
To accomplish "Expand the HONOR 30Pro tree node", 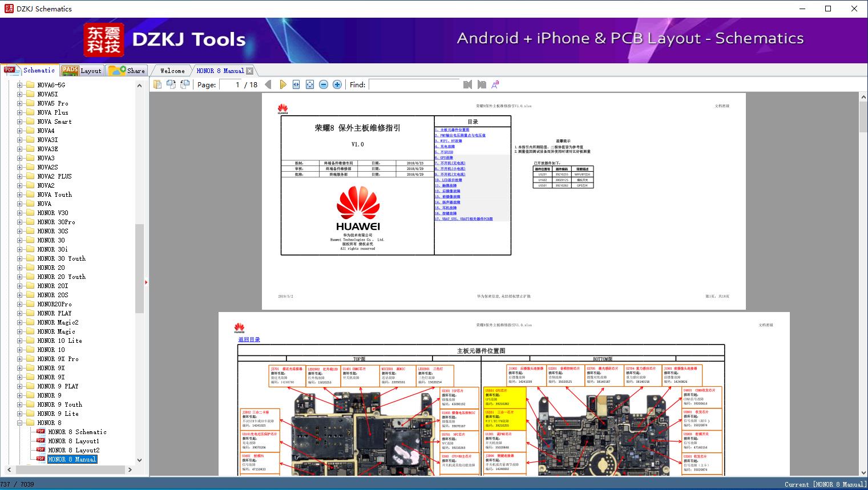I will (20, 222).
